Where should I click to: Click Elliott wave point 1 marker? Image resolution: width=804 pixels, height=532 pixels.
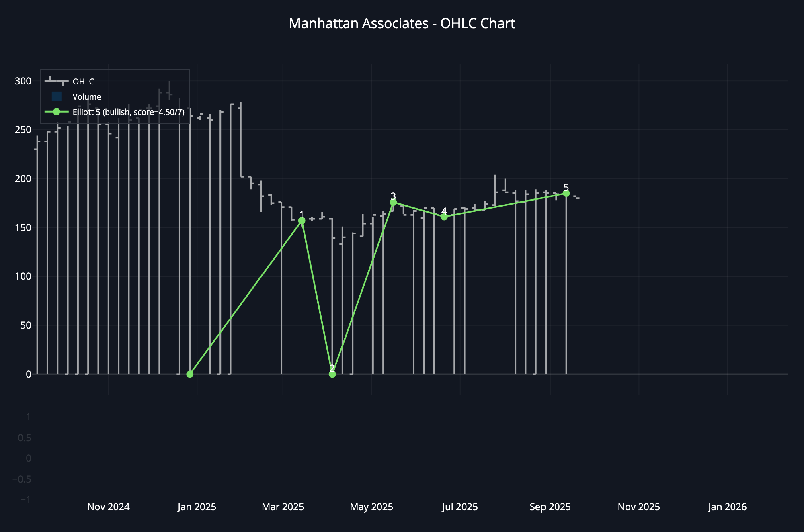click(302, 221)
